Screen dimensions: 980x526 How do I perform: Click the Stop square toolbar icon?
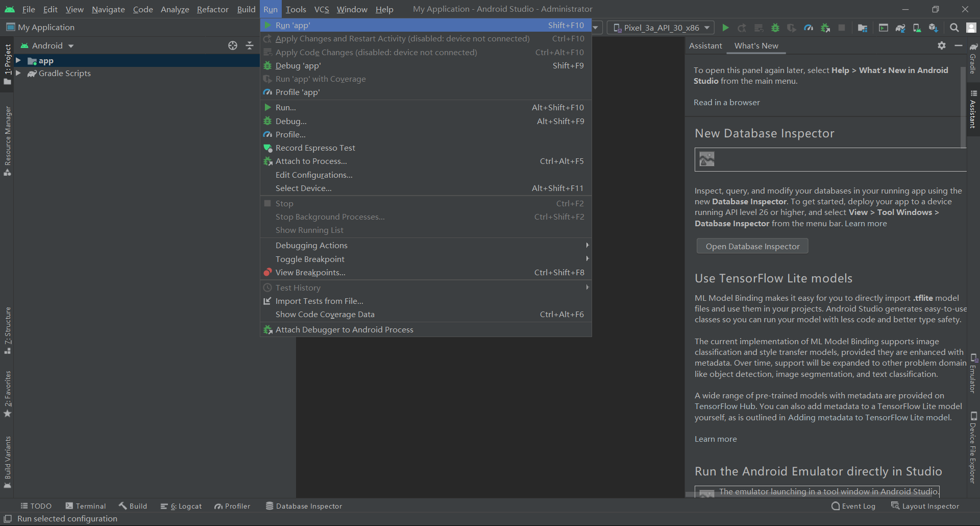tap(842, 28)
